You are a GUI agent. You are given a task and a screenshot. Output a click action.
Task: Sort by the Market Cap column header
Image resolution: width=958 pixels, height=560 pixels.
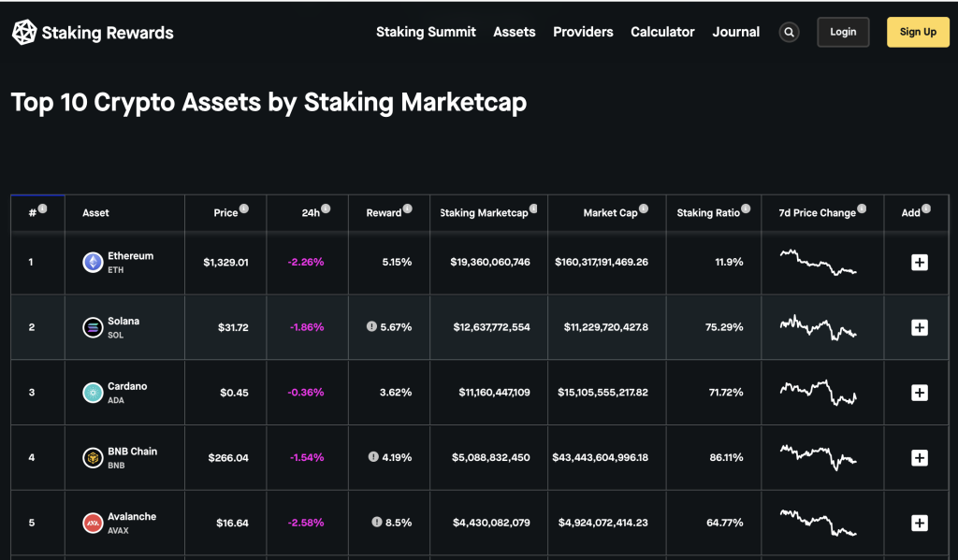pos(610,213)
